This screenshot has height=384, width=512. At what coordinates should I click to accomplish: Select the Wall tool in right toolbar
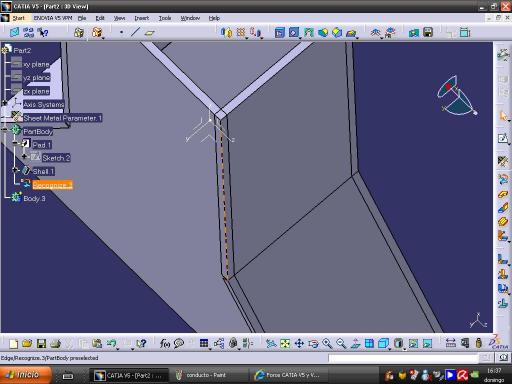503,195
